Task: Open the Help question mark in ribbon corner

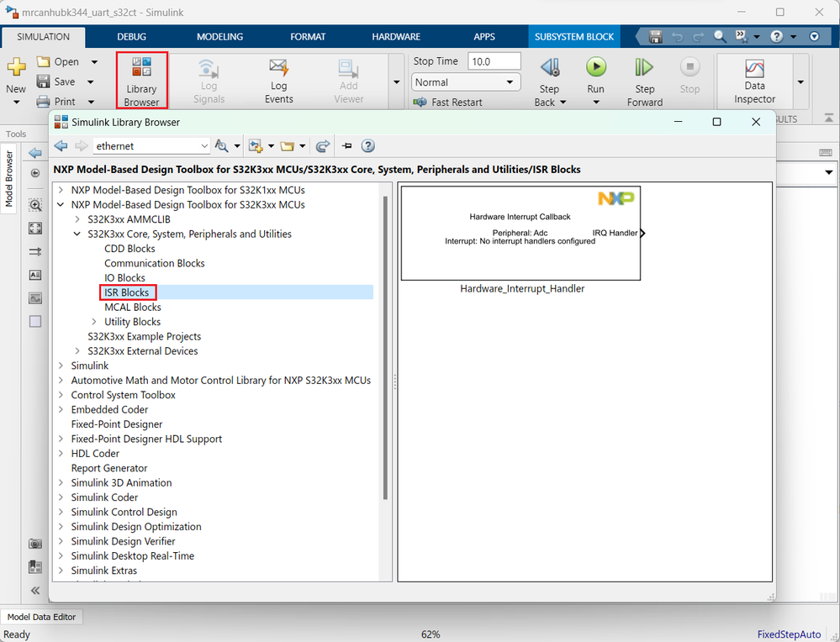Action: (x=776, y=36)
